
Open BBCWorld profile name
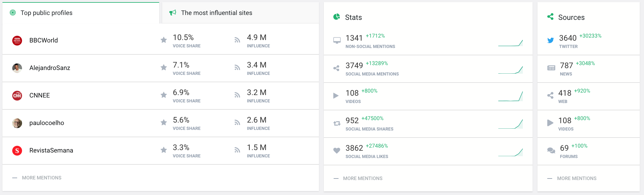click(x=43, y=40)
